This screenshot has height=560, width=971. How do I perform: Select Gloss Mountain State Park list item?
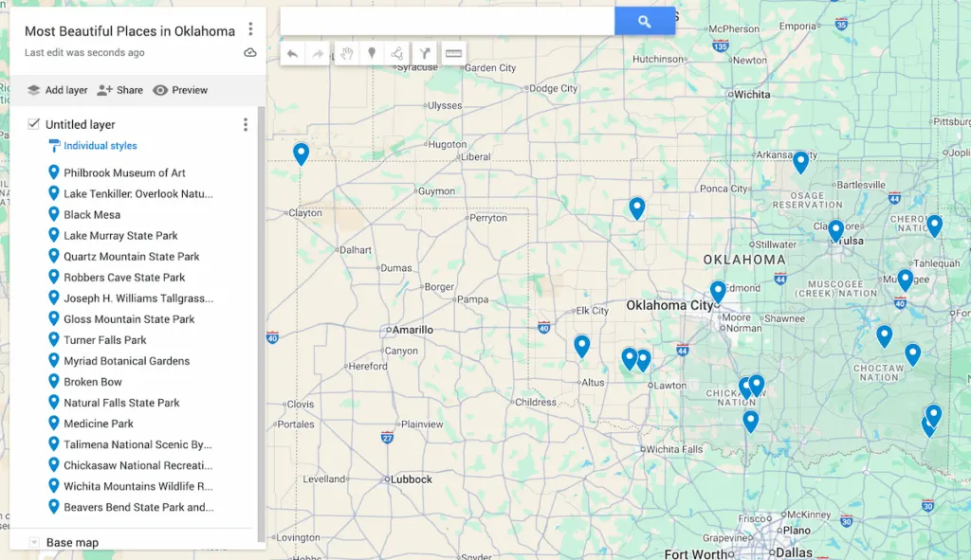(x=129, y=319)
